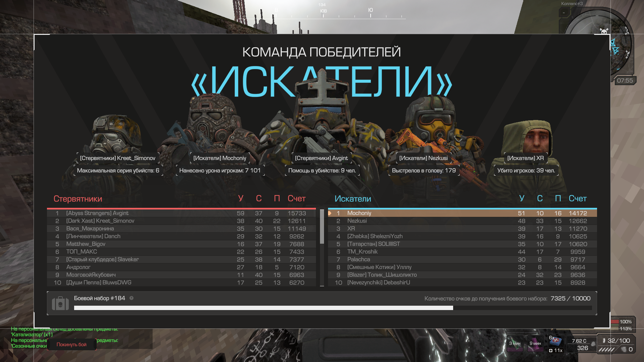Viewport: 644px width, 362px height.
Task: Click the 7325 / 10000 points counter
Action: [571, 298]
